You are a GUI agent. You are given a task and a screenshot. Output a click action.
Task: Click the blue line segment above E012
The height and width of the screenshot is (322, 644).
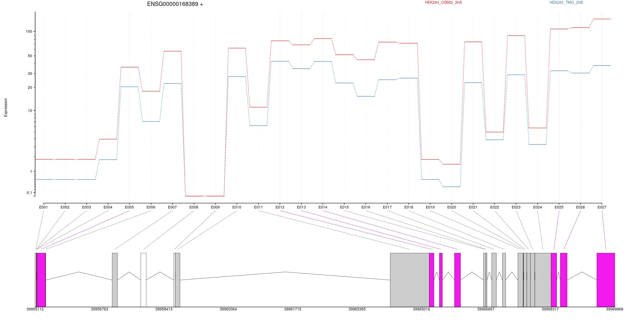(280, 61)
